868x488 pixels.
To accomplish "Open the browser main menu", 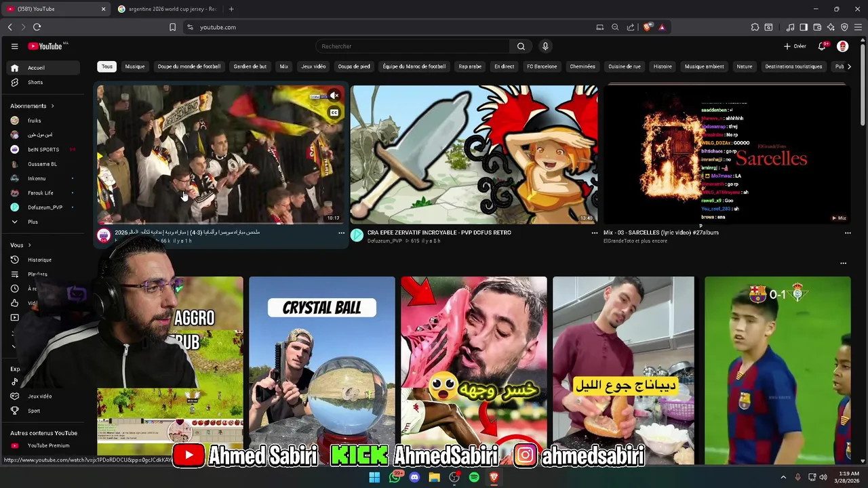I will click(858, 27).
